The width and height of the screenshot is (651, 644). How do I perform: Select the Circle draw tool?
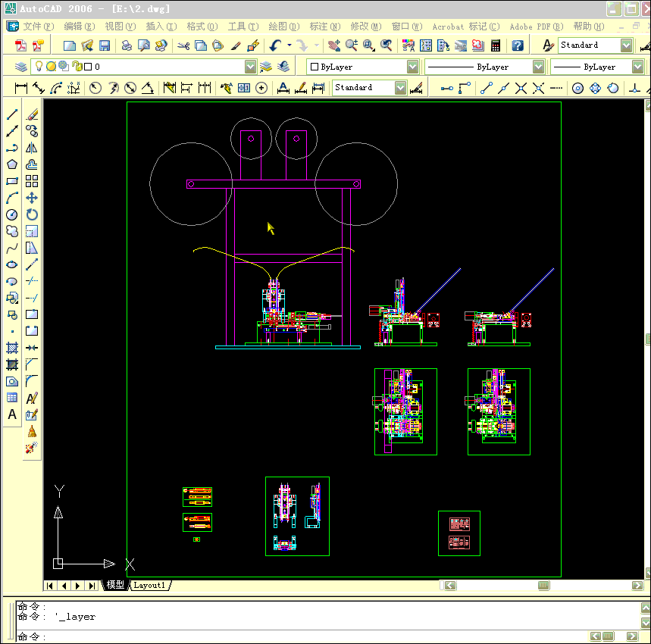click(x=12, y=214)
